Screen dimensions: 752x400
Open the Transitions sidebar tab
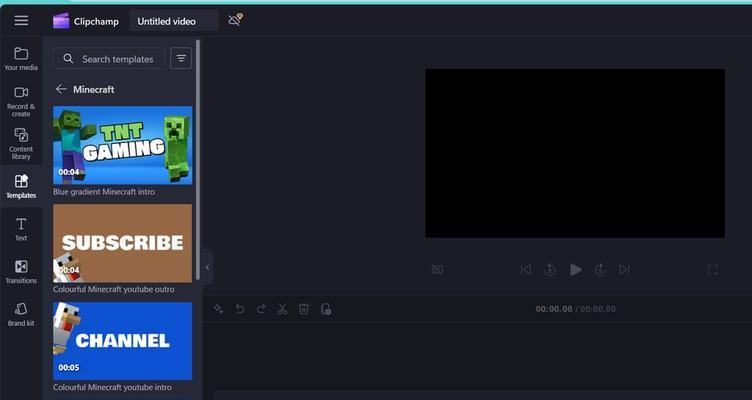(21, 271)
